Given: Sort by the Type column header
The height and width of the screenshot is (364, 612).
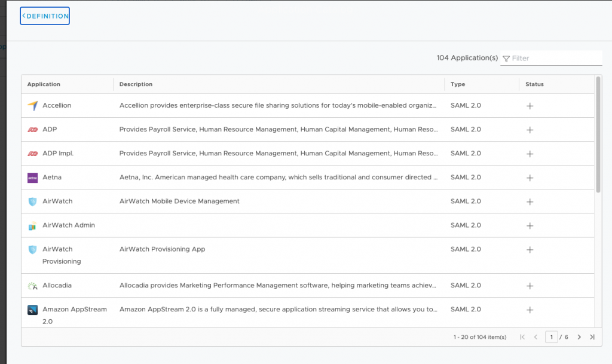Looking at the screenshot, I should click(x=458, y=84).
